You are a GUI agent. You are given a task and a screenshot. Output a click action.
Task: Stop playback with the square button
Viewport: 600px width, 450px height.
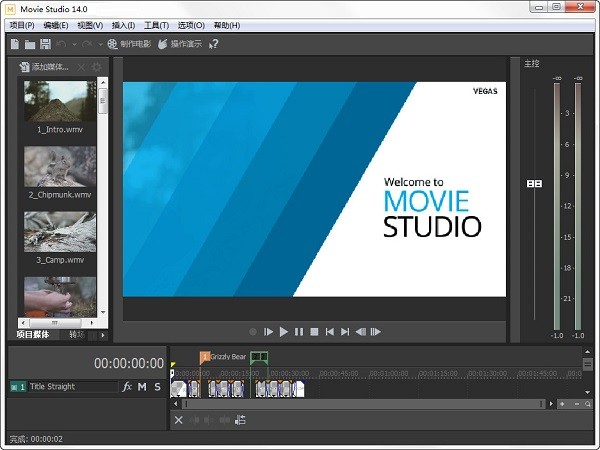tap(314, 331)
